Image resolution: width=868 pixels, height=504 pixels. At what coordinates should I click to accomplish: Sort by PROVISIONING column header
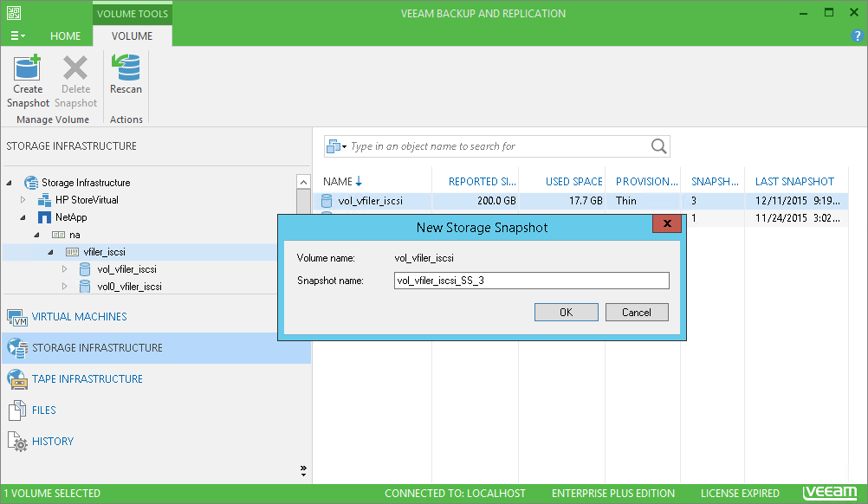[646, 182]
